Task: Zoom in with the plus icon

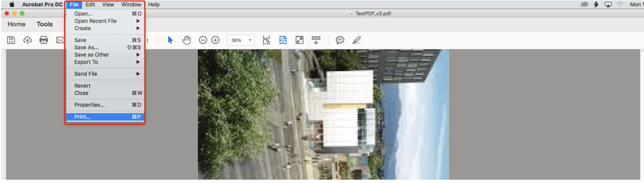Action: click(x=215, y=40)
